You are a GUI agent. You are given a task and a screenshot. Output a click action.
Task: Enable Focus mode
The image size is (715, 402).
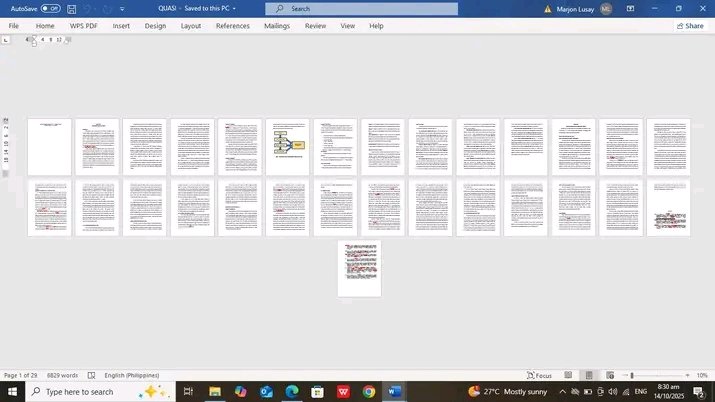click(539, 375)
